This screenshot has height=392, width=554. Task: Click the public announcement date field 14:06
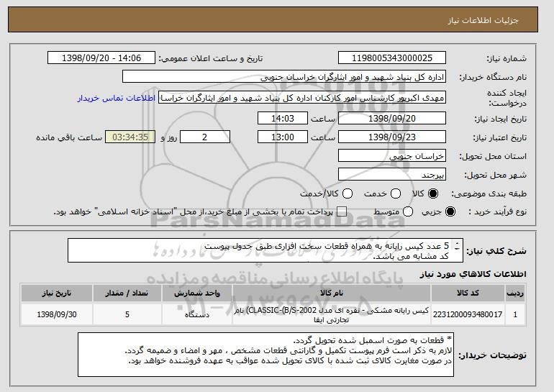[x=101, y=58]
